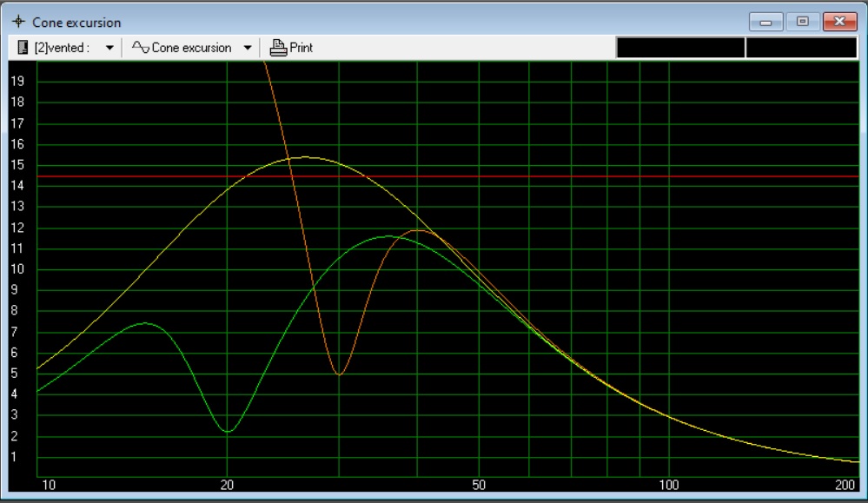
Task: Click the green curve's dip at 20
Action: coord(228,431)
